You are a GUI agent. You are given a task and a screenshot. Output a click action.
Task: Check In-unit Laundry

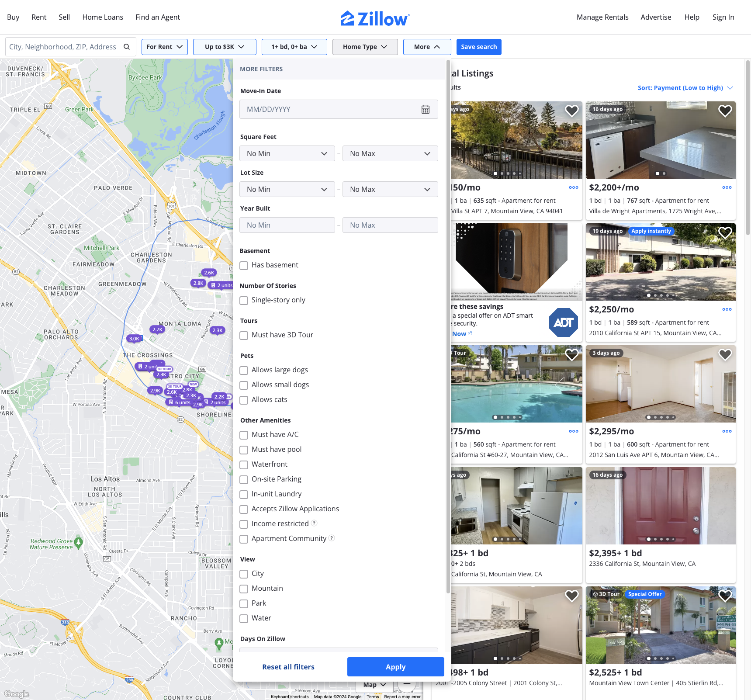[244, 494]
